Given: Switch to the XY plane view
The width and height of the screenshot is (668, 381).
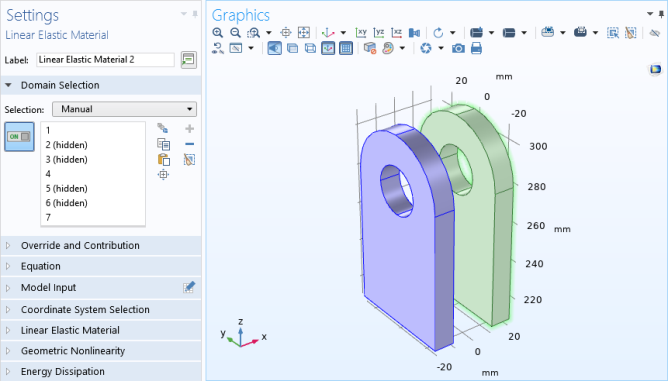Looking at the screenshot, I should [x=361, y=33].
